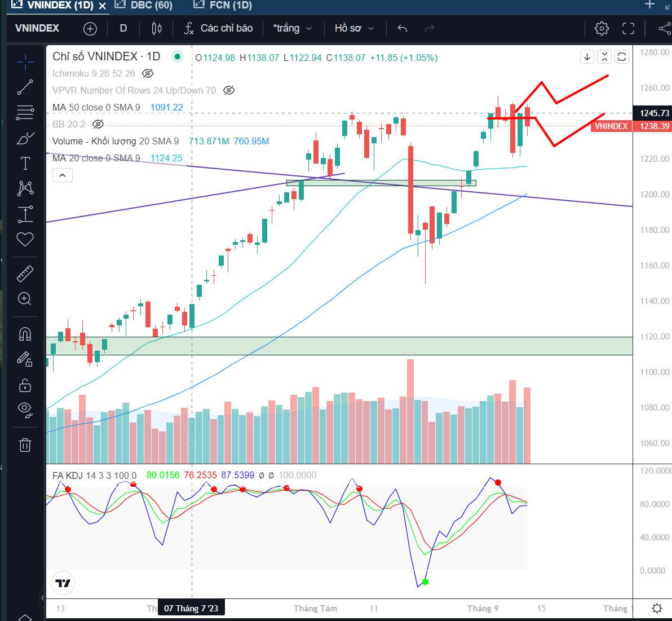672x621 pixels.
Task: Click the 1245.73 crosshair price label
Action: point(654,113)
